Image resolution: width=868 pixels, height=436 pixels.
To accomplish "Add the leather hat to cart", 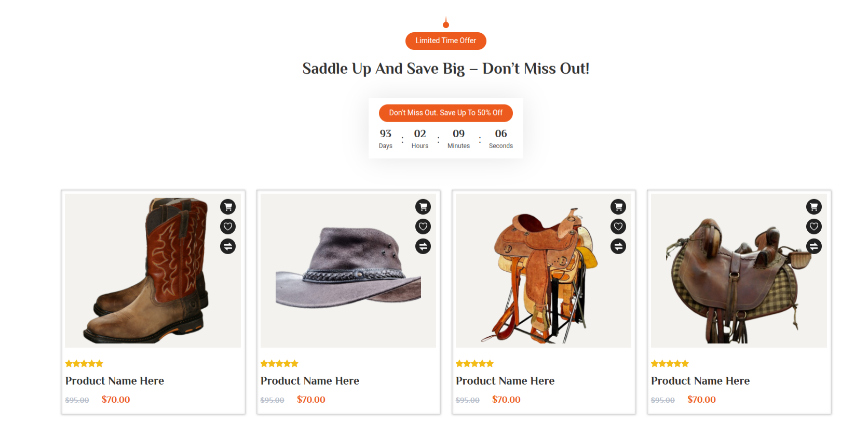I will (423, 207).
